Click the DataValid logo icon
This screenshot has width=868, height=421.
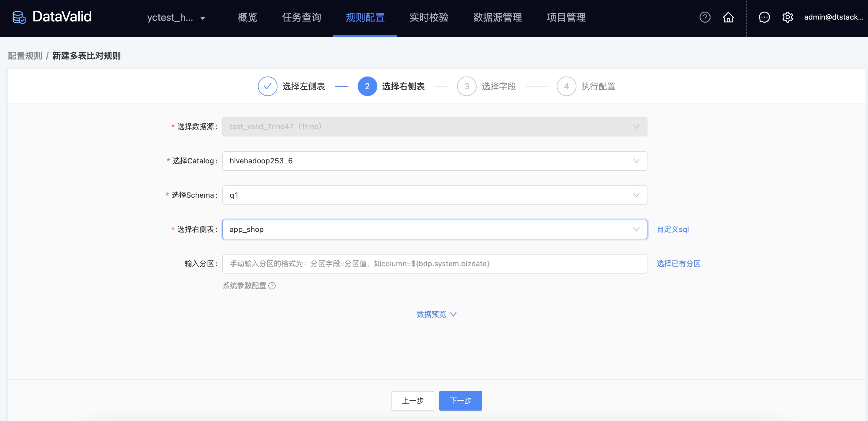click(19, 17)
